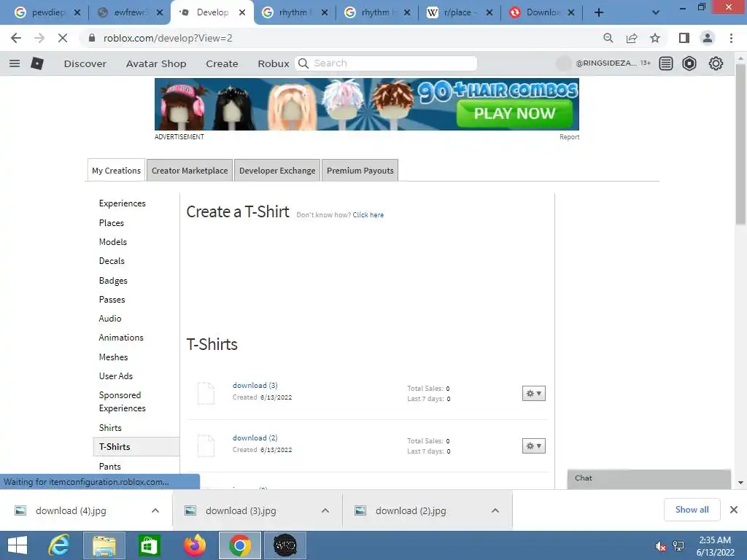The height and width of the screenshot is (560, 747).
Task: Open the download (2) T-Shirt link
Action: pyautogui.click(x=255, y=437)
